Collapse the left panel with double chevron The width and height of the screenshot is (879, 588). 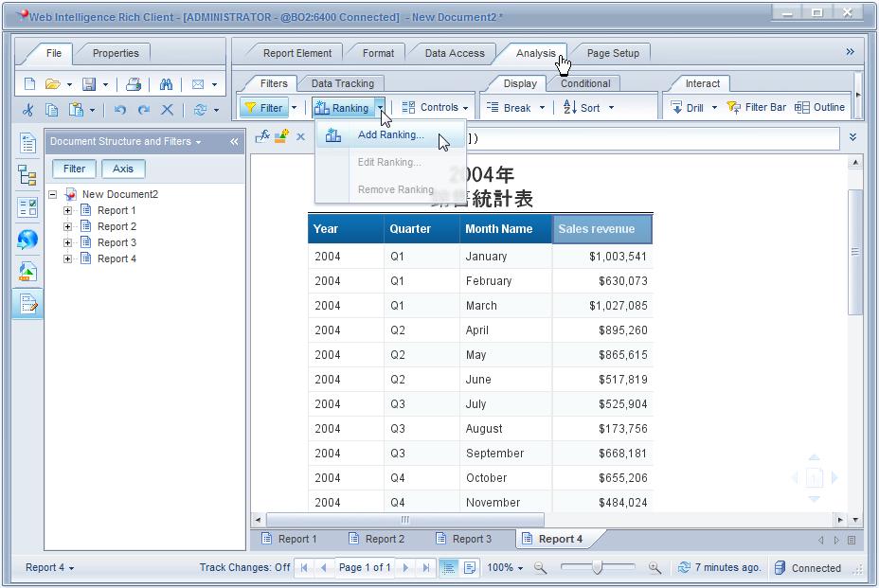[234, 142]
